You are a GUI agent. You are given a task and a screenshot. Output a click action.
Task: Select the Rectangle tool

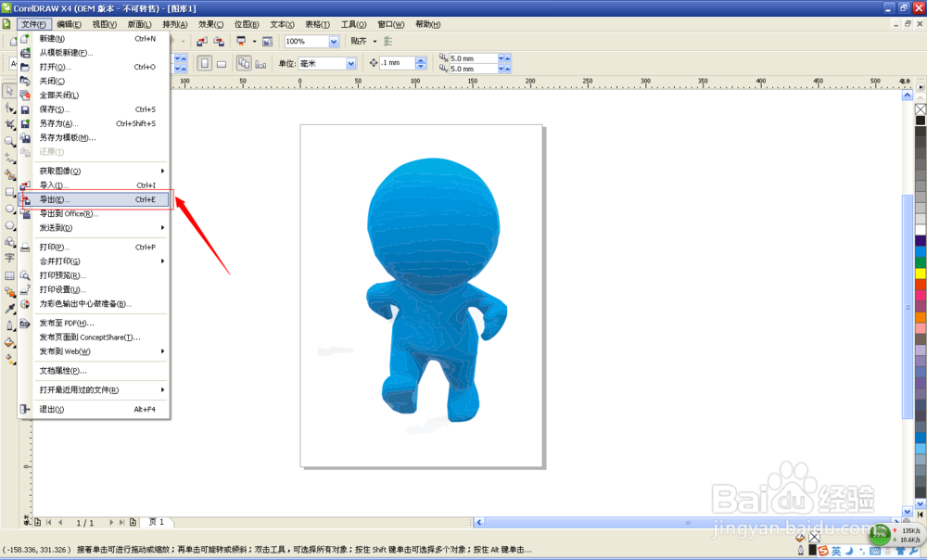click(x=9, y=192)
